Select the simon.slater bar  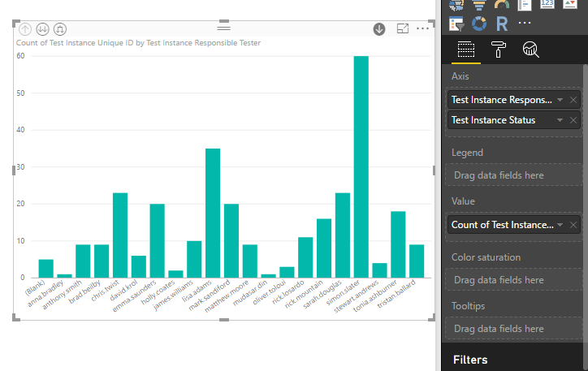click(361, 166)
